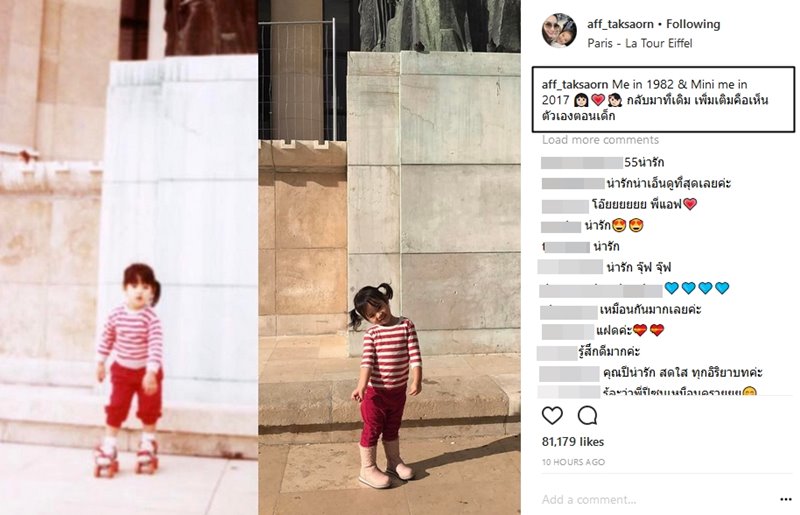View who liked via 81,179 likes
Image resolution: width=800 pixels, height=515 pixels.
572,442
